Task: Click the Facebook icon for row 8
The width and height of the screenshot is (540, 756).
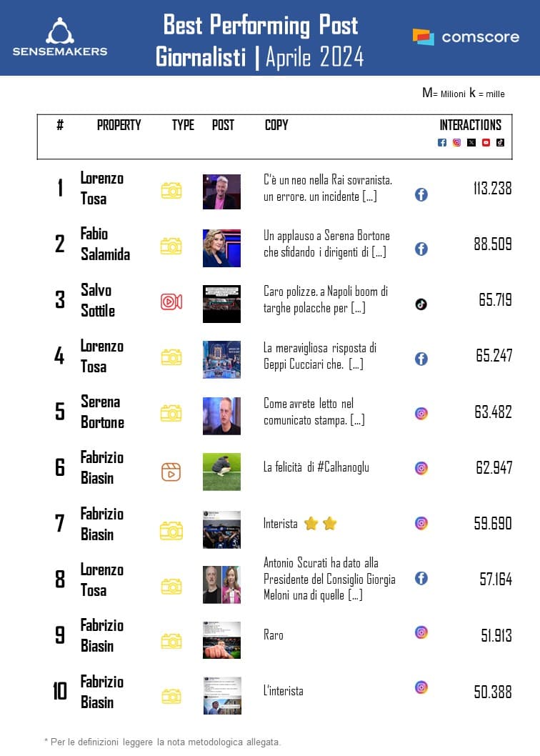Action: pos(421,578)
